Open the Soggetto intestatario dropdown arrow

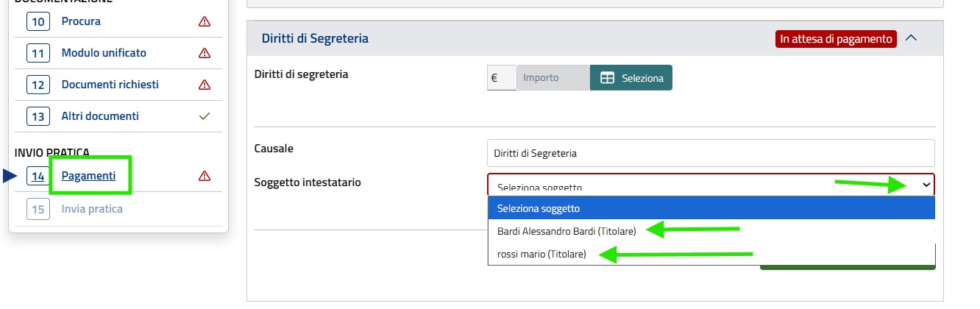tap(926, 185)
